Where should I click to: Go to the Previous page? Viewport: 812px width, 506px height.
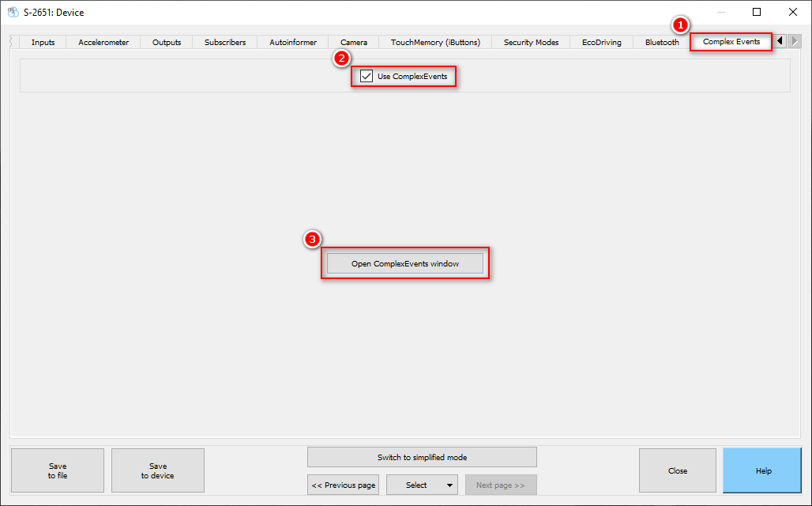[x=344, y=485]
